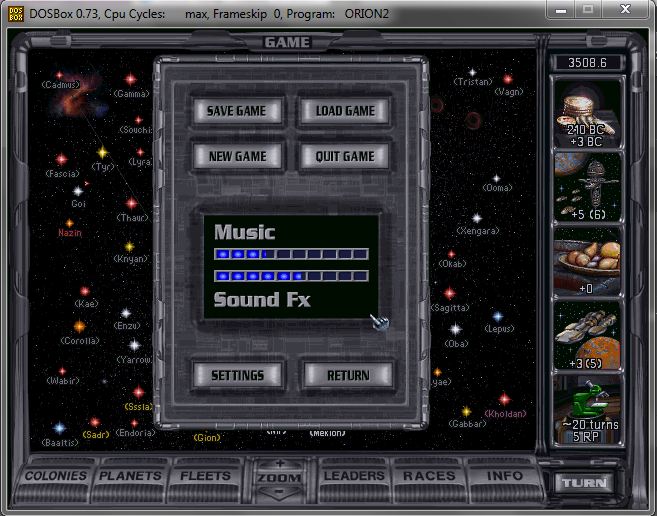Open the Game menu at top
657x516 pixels.
tap(287, 42)
